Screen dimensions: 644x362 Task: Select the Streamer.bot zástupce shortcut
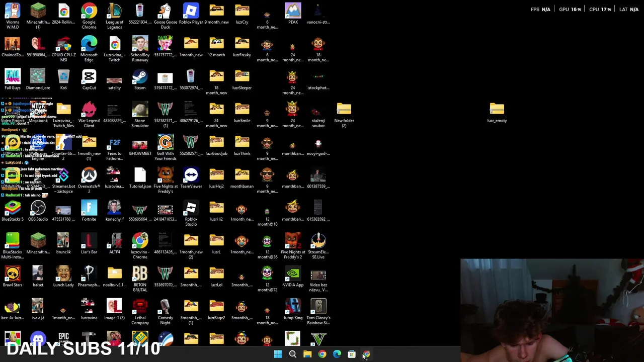pyautogui.click(x=63, y=180)
